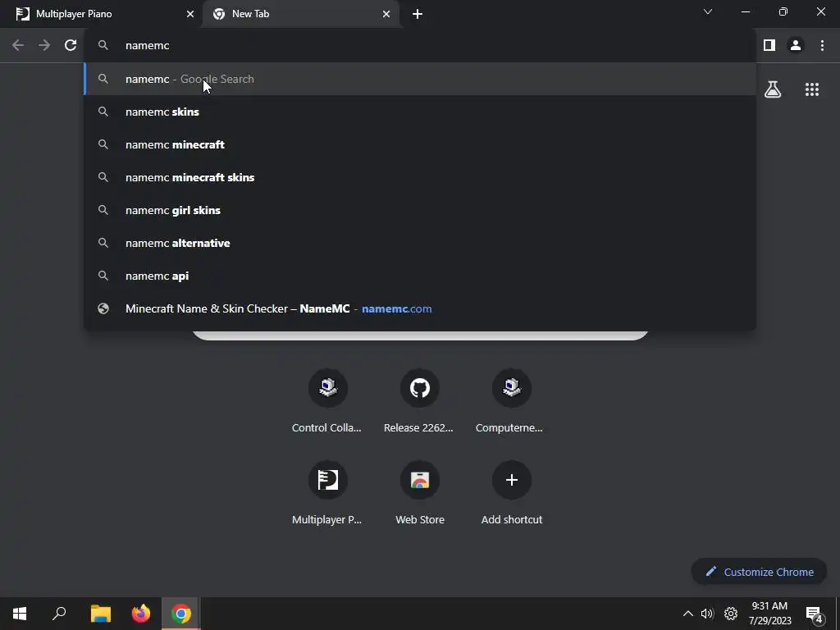Click the magnifier icon in address bar
The image size is (840, 630).
[103, 46]
